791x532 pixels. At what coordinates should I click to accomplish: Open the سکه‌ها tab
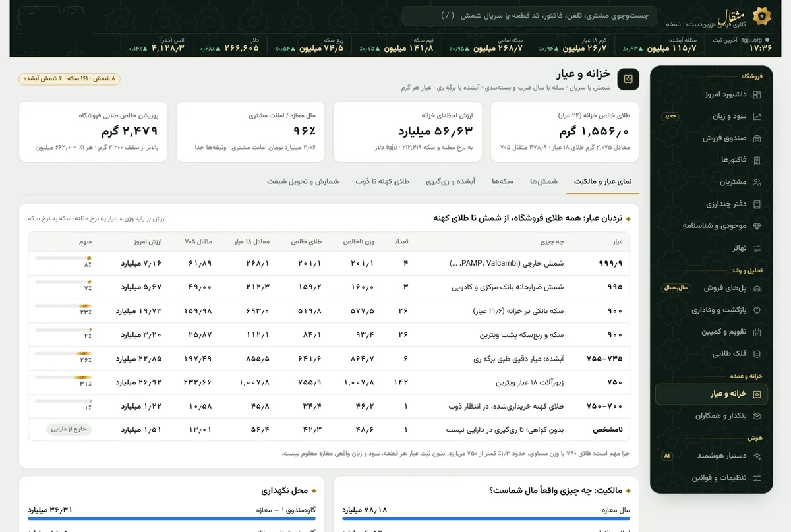[502, 181]
